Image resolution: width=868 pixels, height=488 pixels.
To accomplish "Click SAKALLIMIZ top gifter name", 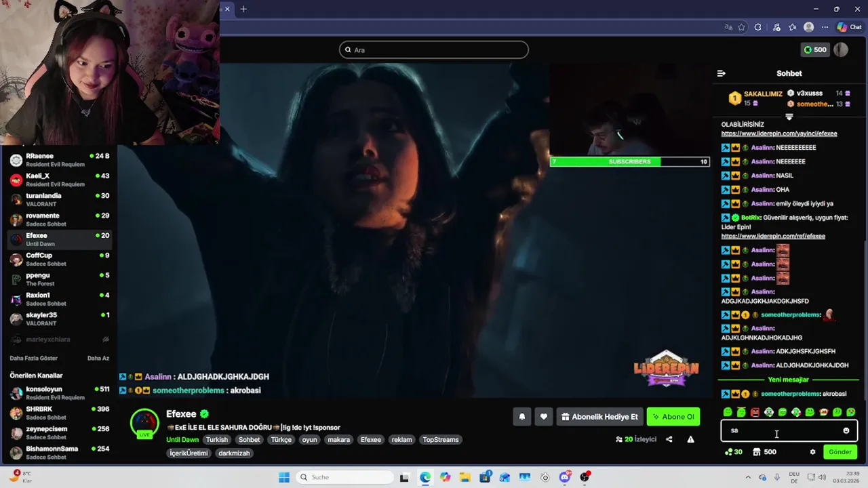I will [763, 94].
